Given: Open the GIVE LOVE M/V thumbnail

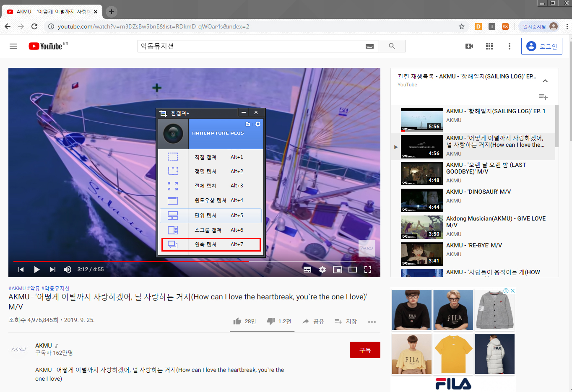Looking at the screenshot, I should tap(422, 227).
